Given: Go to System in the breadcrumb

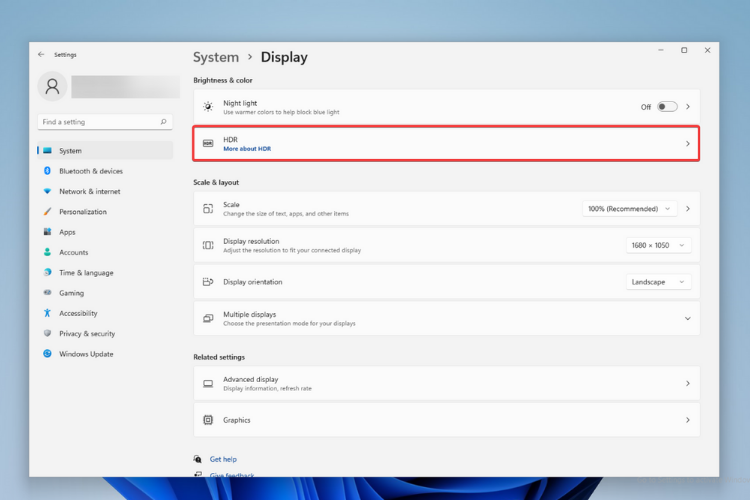Looking at the screenshot, I should click(216, 58).
